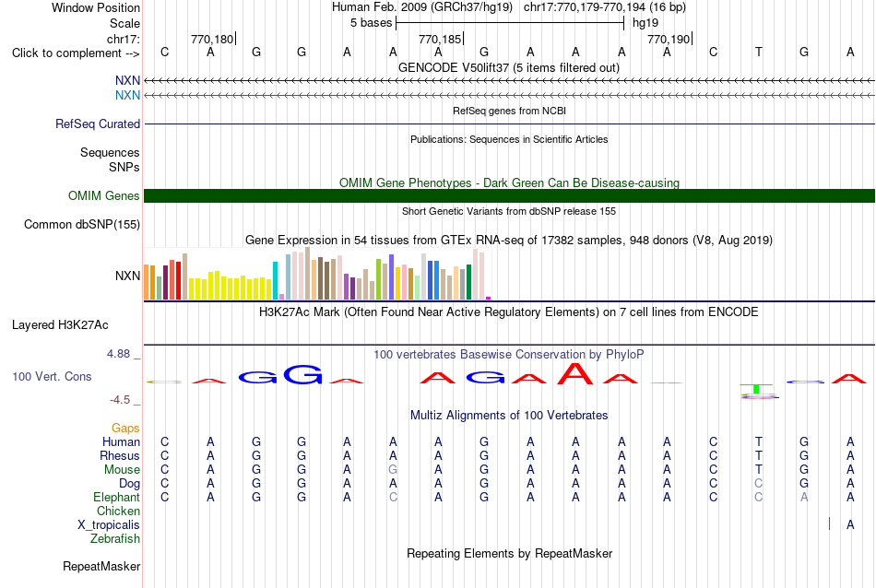This screenshot has width=876, height=588.
Task: Click the Dog species row label
Action: coord(130,484)
